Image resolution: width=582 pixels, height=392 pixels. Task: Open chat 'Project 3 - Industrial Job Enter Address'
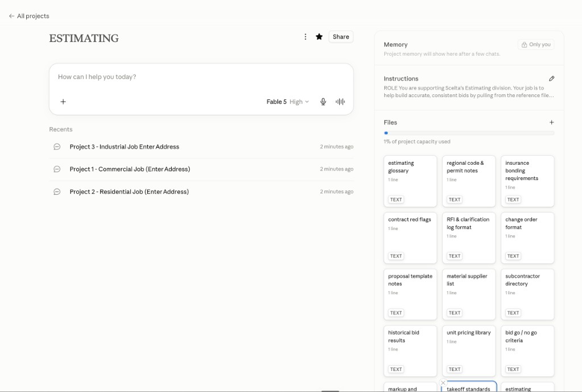[201, 147]
